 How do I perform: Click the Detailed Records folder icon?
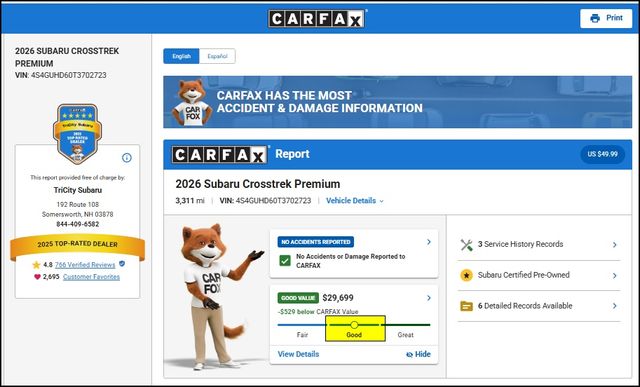pos(466,306)
